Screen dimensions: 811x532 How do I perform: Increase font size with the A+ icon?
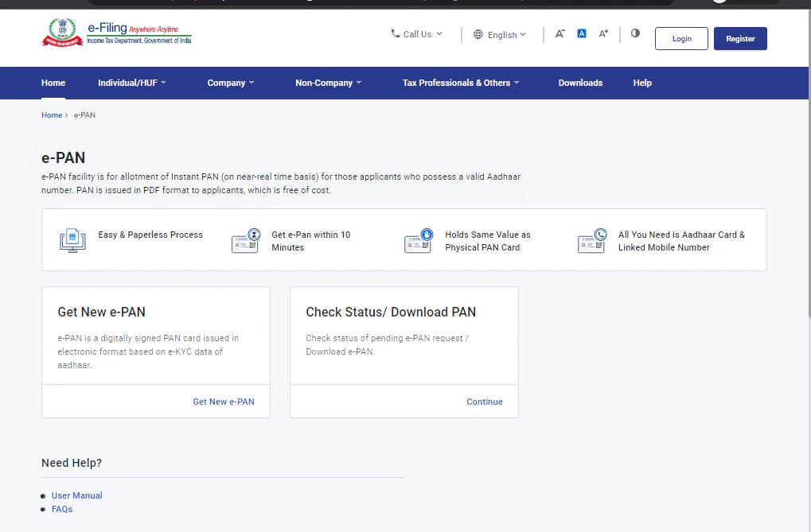coord(603,33)
